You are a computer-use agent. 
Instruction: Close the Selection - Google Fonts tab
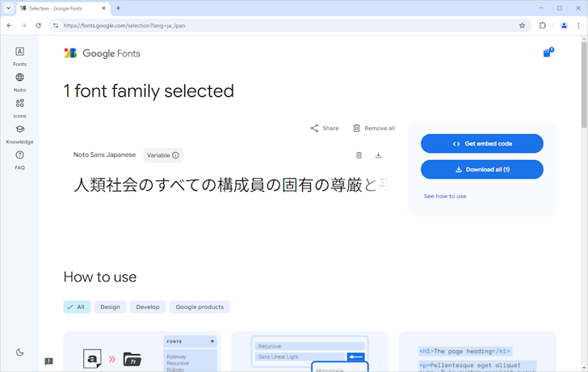[103, 8]
